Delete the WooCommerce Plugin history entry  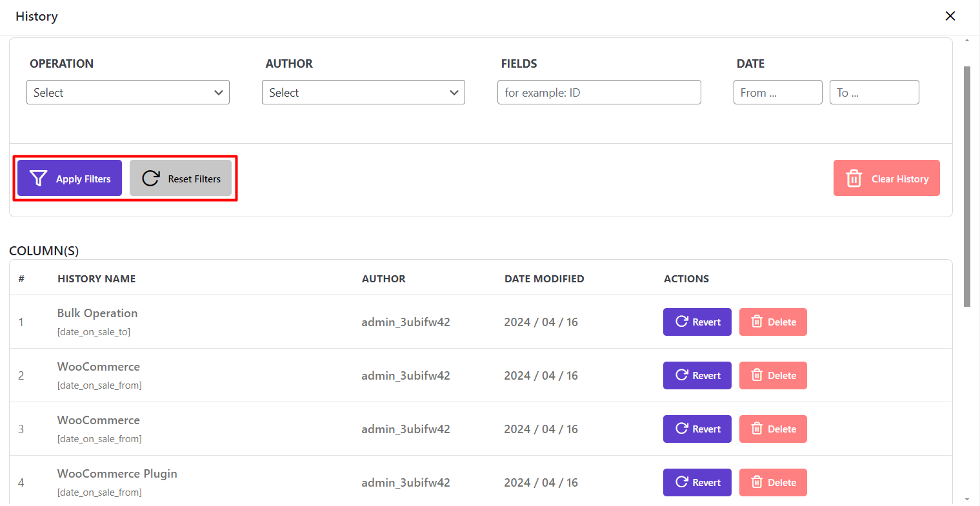[x=773, y=482]
